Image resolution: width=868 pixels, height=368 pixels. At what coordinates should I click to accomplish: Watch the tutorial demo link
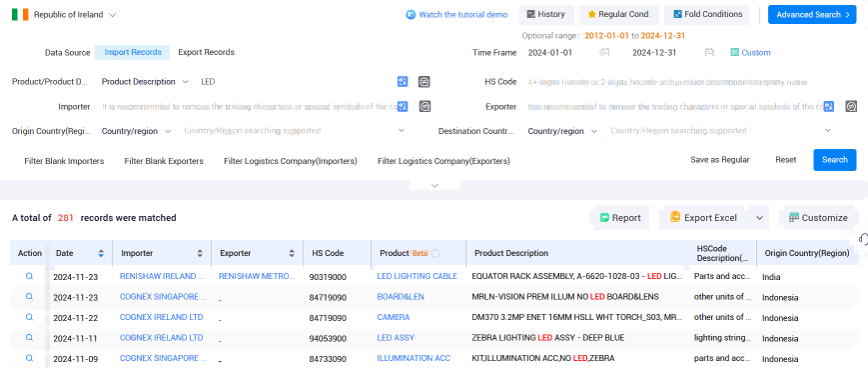click(456, 15)
